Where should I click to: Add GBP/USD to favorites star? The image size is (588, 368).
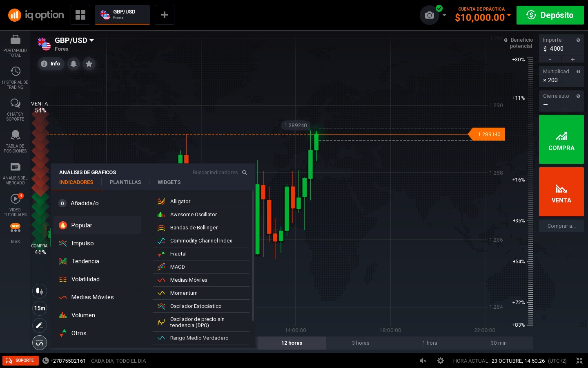point(89,64)
